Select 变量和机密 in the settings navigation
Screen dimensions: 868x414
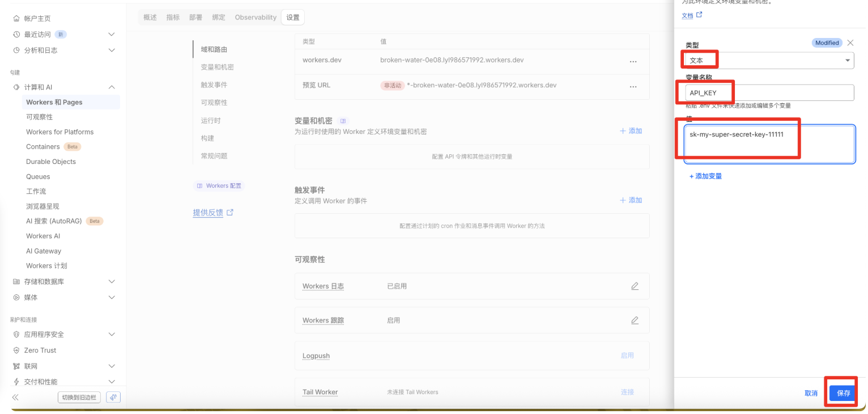pyautogui.click(x=217, y=67)
